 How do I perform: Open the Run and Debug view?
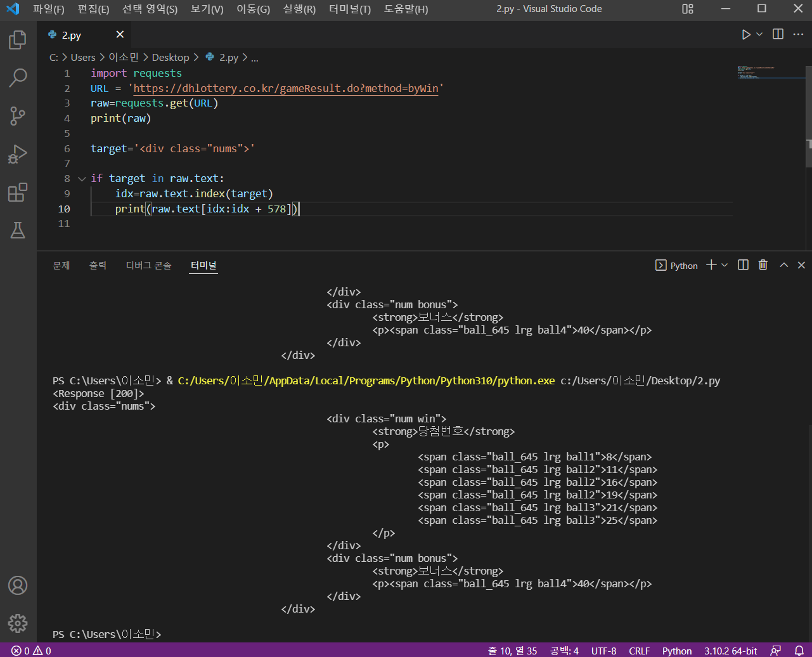tap(18, 154)
